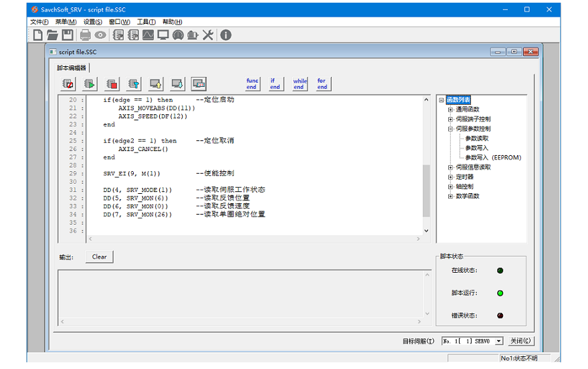Insert a func end block
The image size is (588, 369).
252,84
